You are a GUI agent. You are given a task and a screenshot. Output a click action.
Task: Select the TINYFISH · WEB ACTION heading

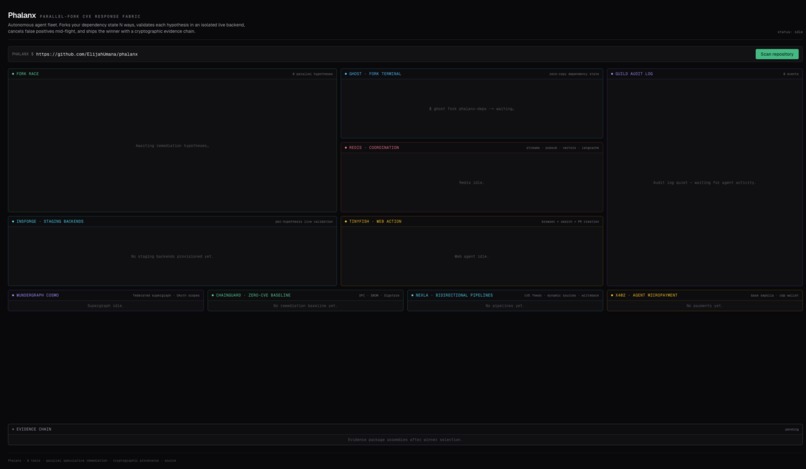375,221
